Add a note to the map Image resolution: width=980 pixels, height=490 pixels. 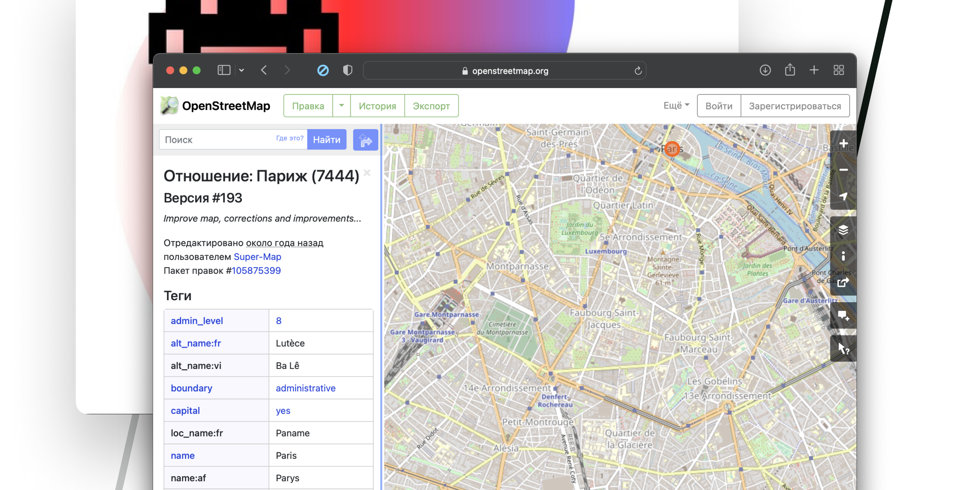point(843,316)
